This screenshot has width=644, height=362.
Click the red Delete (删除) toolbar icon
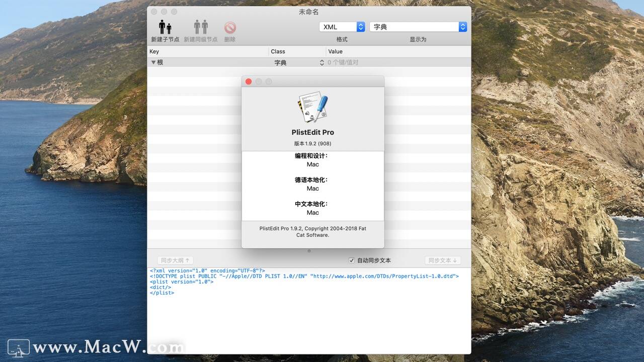tap(230, 28)
